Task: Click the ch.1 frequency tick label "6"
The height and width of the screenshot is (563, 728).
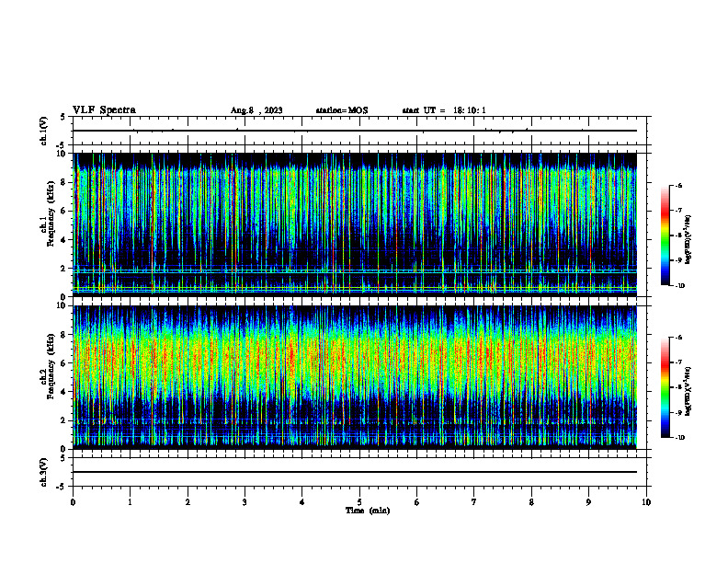Action: click(64, 211)
